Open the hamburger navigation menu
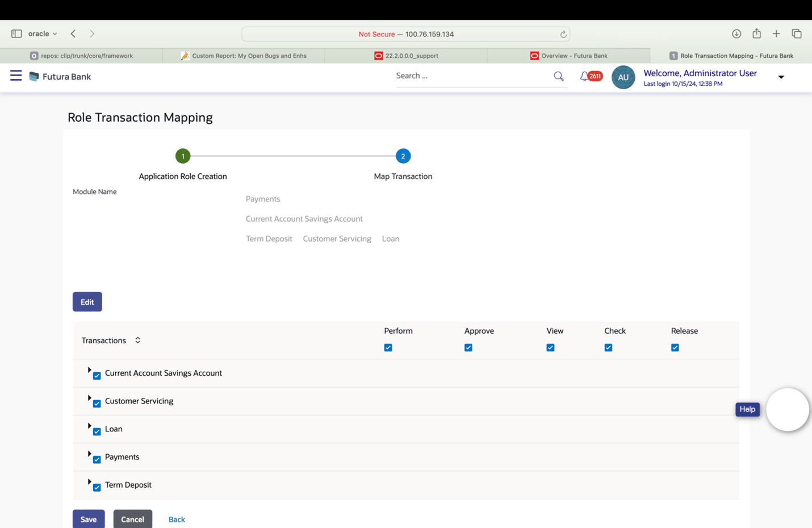 click(x=16, y=76)
